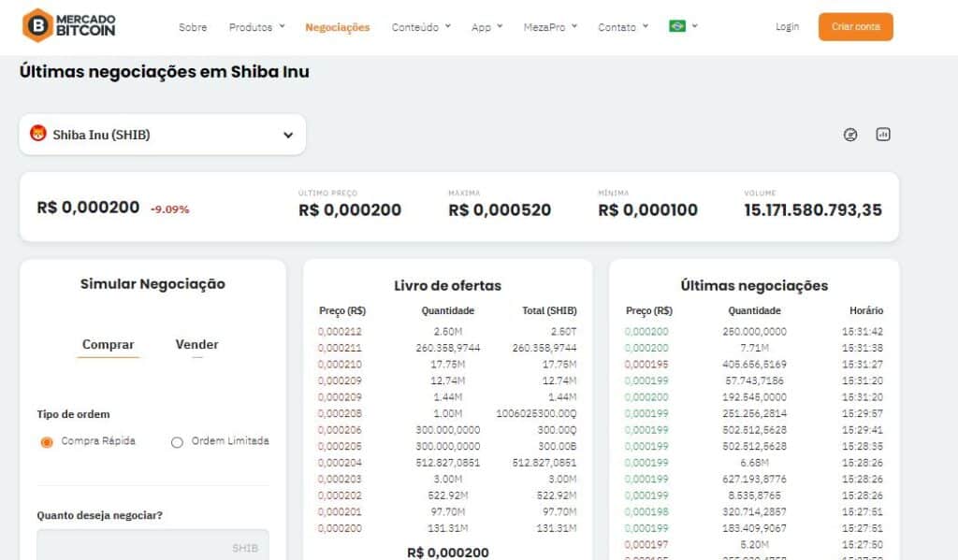Click the trade price 0,000197

[x=646, y=545]
